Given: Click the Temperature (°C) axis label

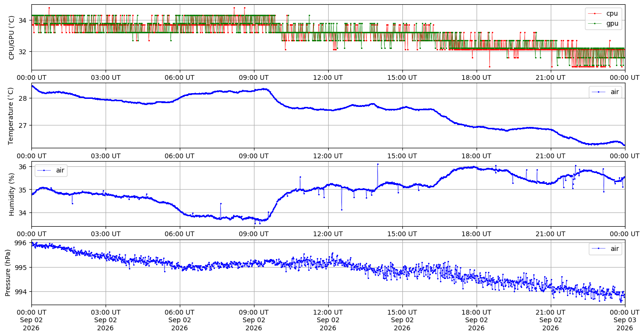Looking at the screenshot, I should coord(11,115).
